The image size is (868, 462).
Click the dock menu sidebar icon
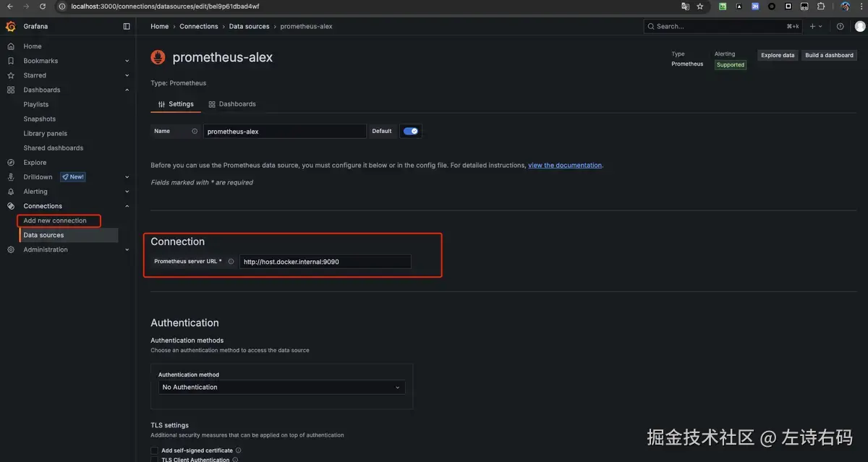pos(127,27)
